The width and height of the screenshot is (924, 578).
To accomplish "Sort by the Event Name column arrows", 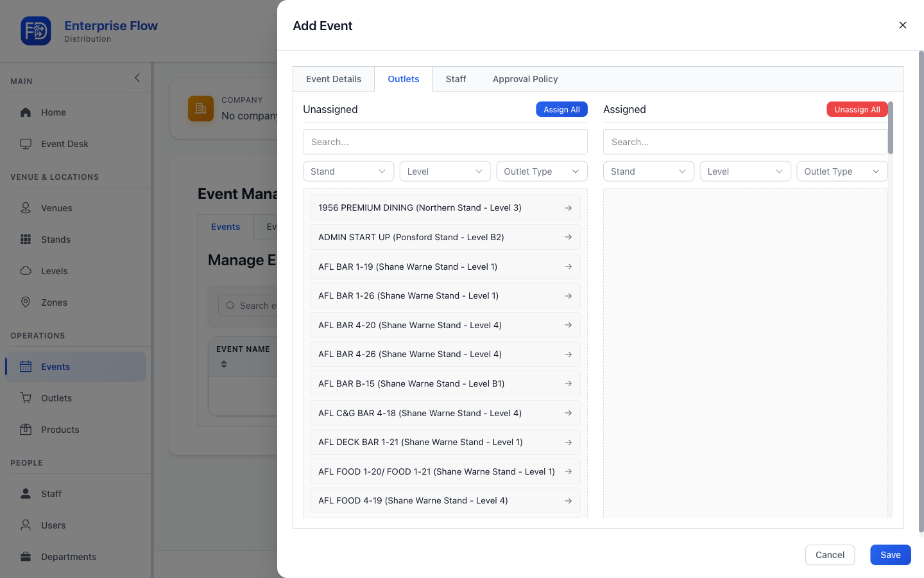I will point(224,364).
